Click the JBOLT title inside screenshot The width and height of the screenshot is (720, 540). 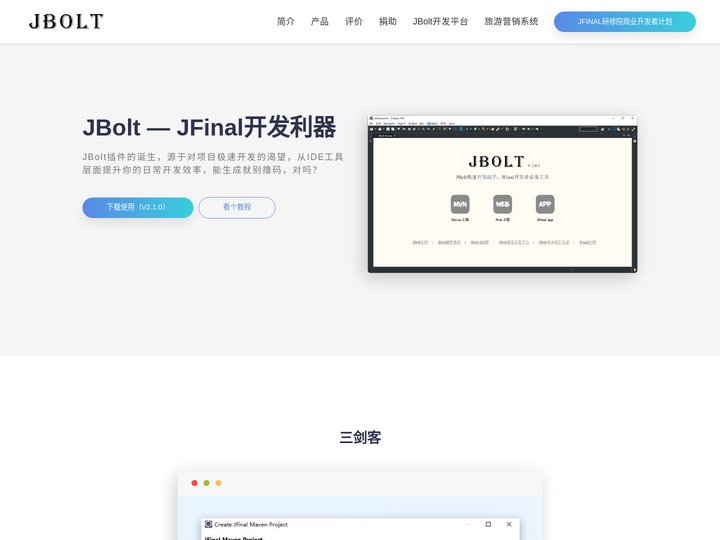(496, 162)
